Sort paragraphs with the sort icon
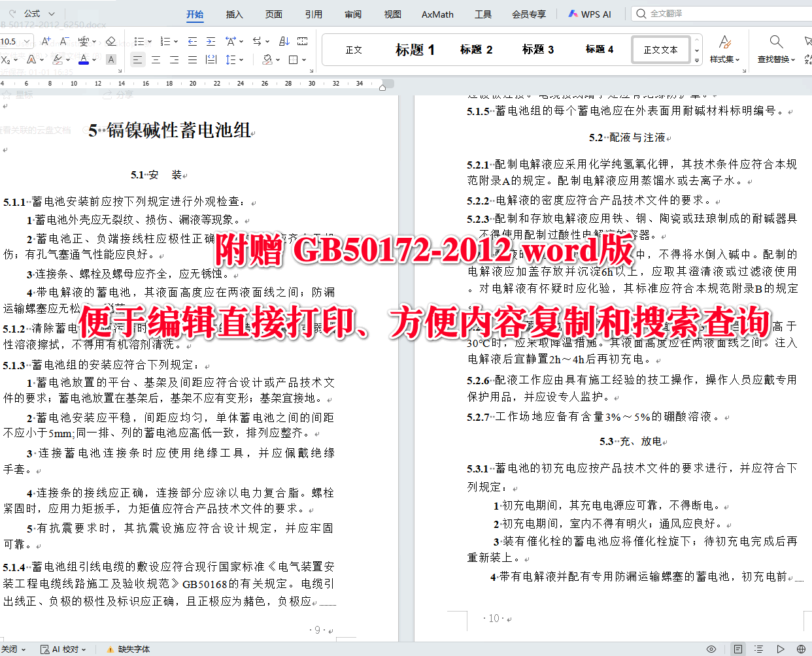 coord(284,41)
